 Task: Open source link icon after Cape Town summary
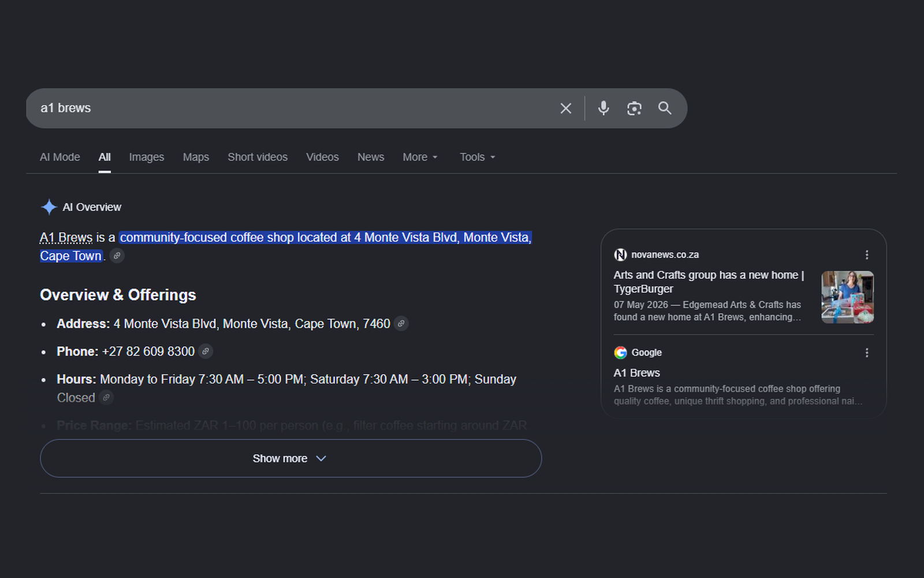coord(117,255)
